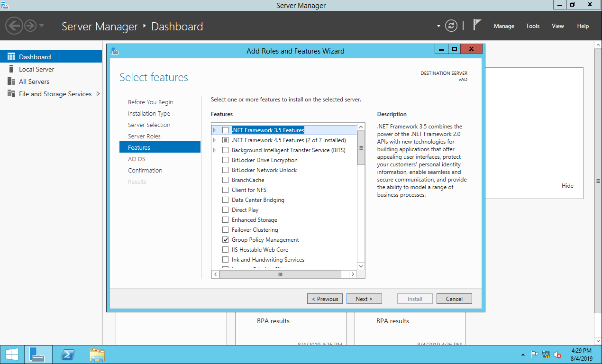Expand Background Intelligent Transfer Service tree
Screen dimensions: 602x364
coord(214,150)
